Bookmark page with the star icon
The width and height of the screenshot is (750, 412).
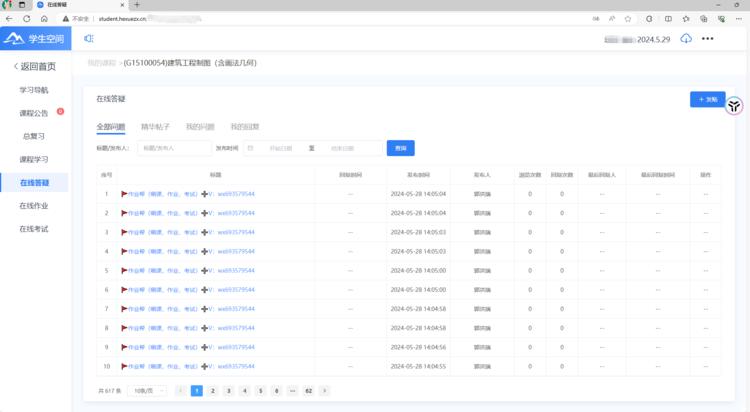[x=627, y=18]
